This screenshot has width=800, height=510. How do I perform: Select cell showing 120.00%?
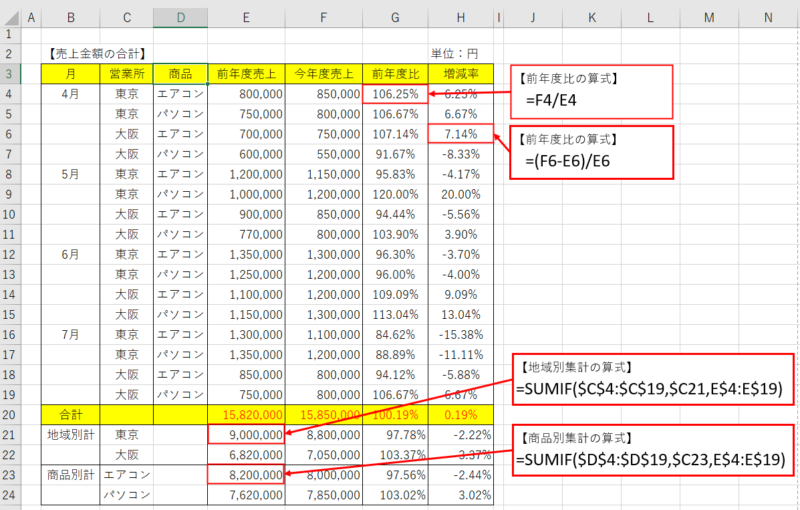pyautogui.click(x=395, y=194)
